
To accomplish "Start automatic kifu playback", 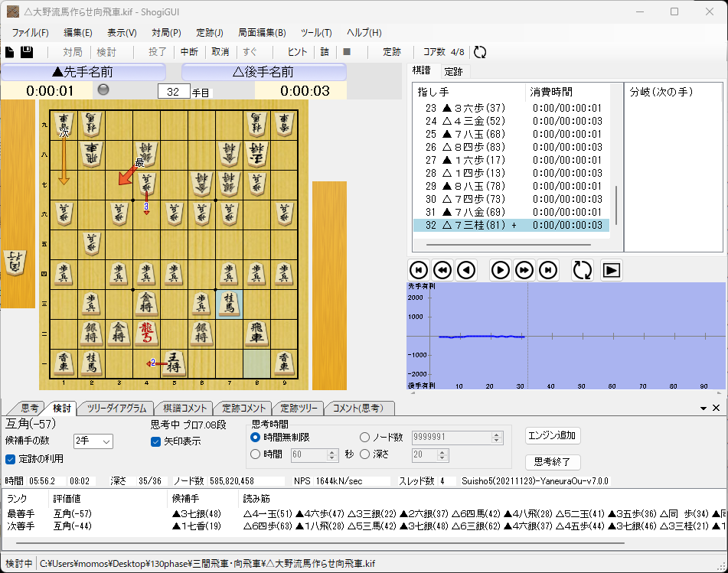I will 611,270.
